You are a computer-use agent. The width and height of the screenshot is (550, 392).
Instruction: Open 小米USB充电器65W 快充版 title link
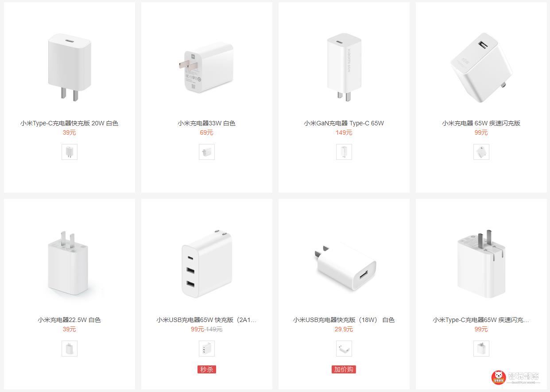click(207, 320)
